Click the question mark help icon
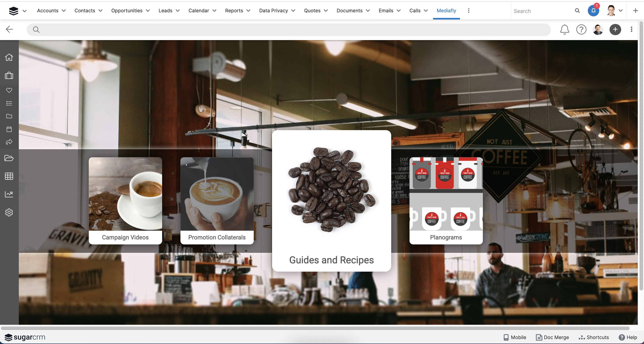Screen dimensions: 644x344 pyautogui.click(x=581, y=30)
